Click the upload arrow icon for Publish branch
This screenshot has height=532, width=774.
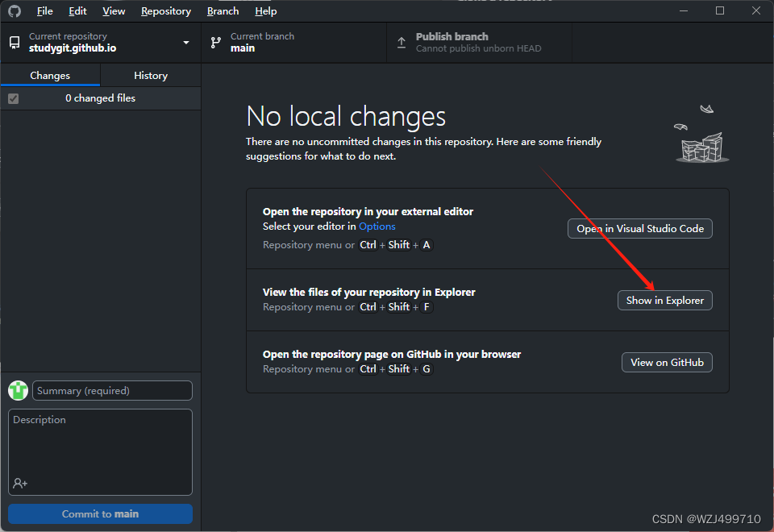pos(402,43)
